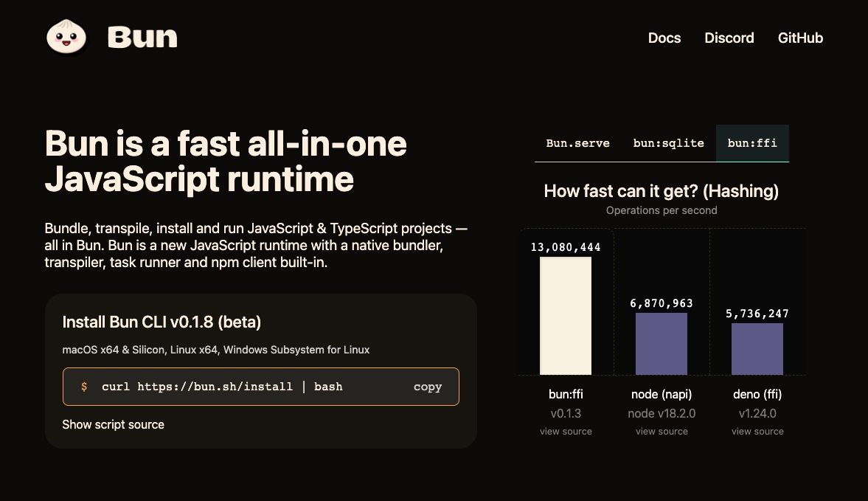
Task: Click the deno (ffi) chart label
Action: tap(757, 394)
